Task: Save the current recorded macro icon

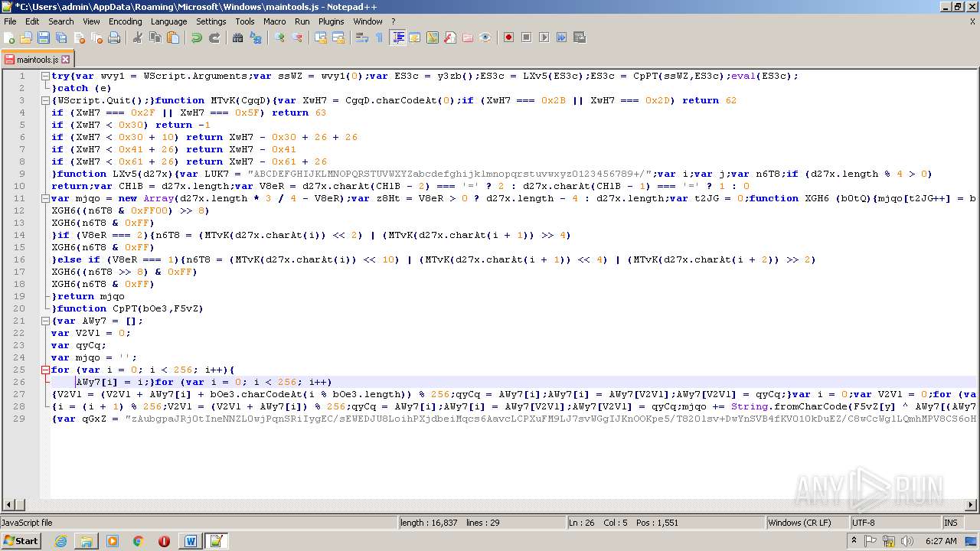Action: (x=579, y=37)
